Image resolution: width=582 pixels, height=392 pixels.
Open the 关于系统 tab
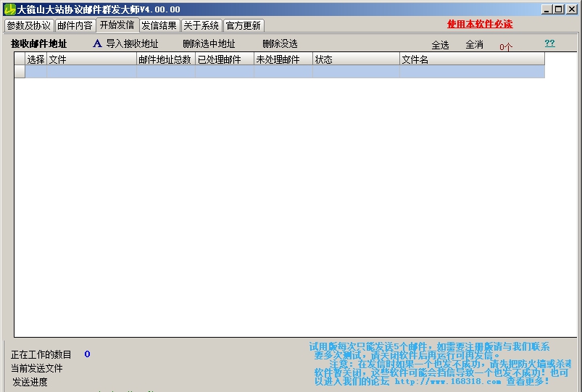tap(201, 25)
